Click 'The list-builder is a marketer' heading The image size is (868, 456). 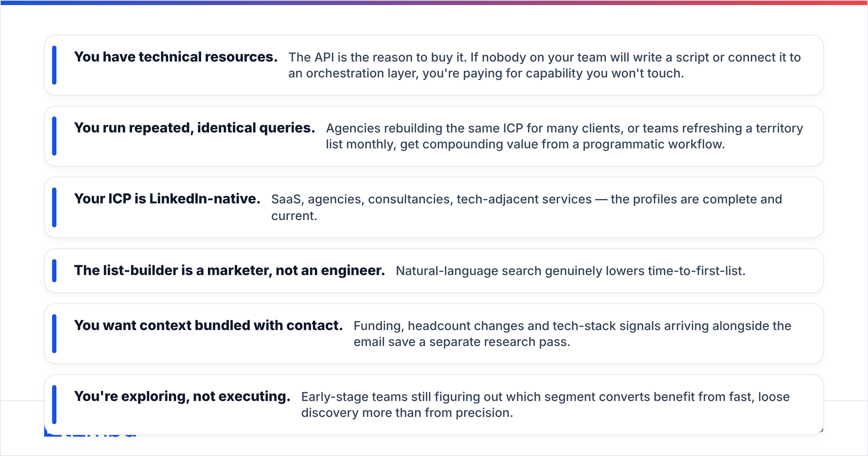(x=229, y=270)
